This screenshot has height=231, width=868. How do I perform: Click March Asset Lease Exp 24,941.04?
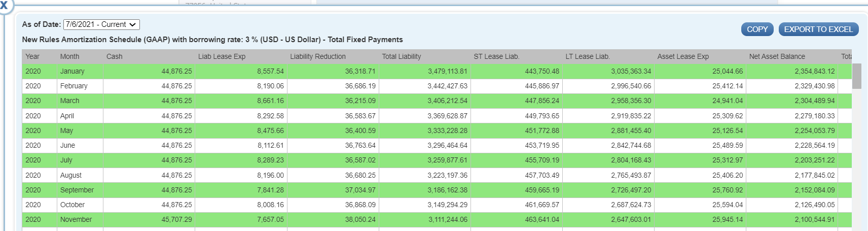point(728,101)
